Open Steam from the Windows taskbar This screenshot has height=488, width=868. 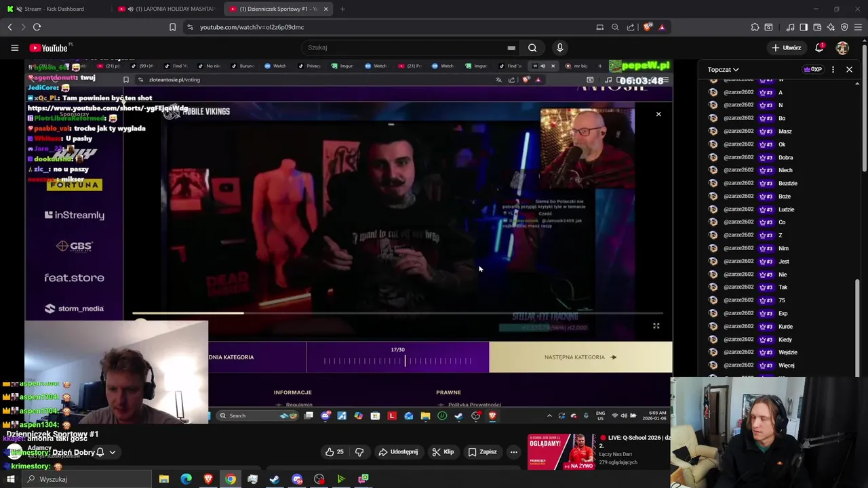tap(275, 479)
